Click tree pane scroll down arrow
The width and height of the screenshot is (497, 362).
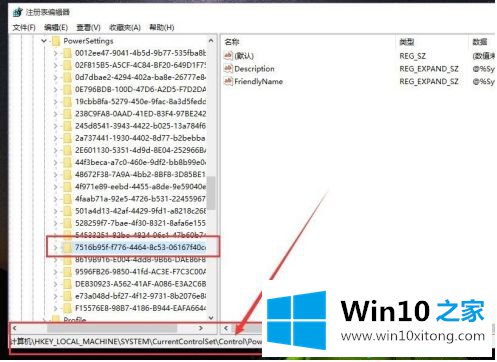point(211,317)
